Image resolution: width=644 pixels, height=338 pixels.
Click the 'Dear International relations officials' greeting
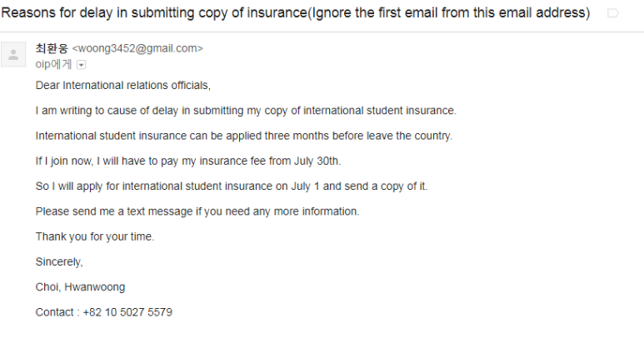pos(122,85)
